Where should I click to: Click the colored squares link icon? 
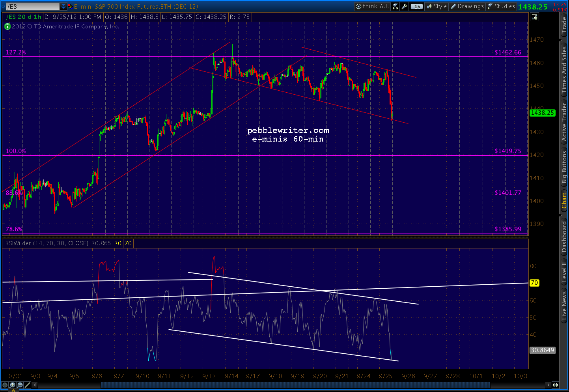70,6
